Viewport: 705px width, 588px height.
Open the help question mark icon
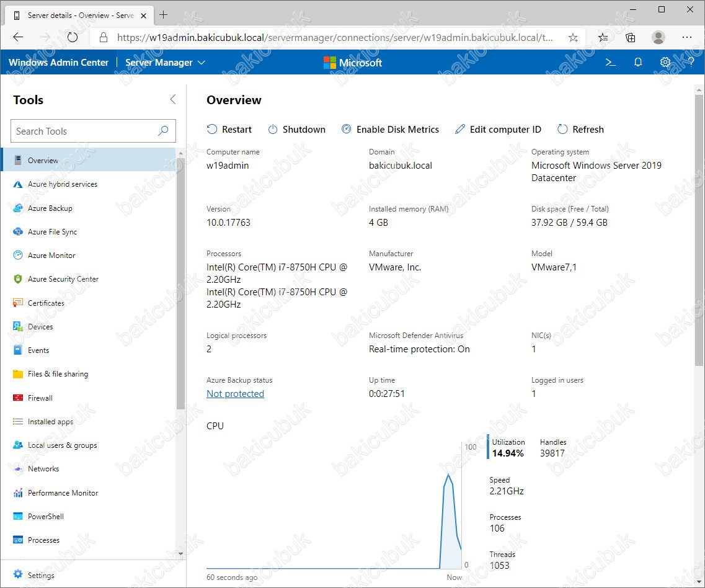point(691,63)
